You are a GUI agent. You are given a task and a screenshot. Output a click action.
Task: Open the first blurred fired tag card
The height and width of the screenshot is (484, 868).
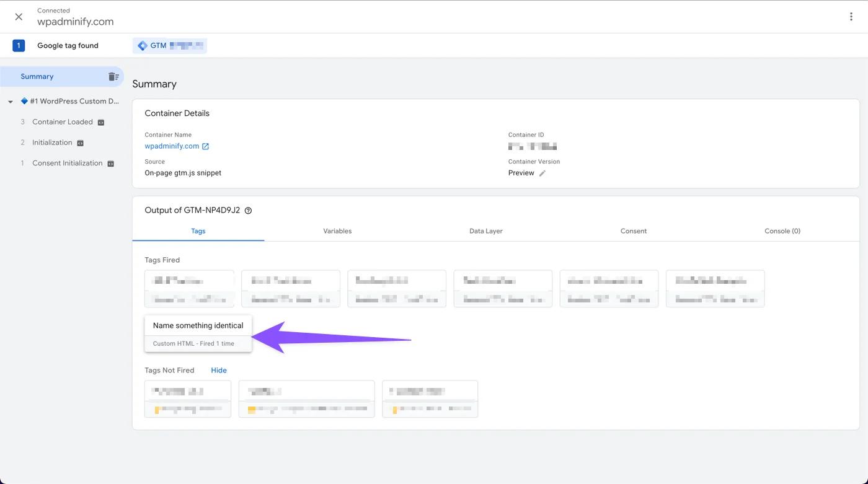point(189,289)
